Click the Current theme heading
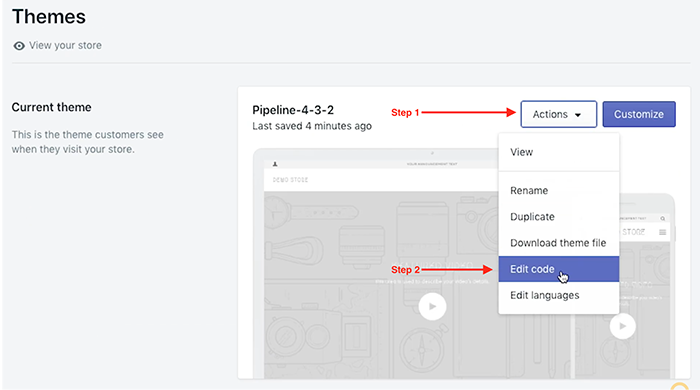Viewport: 700px width, 390px height. 51,108
